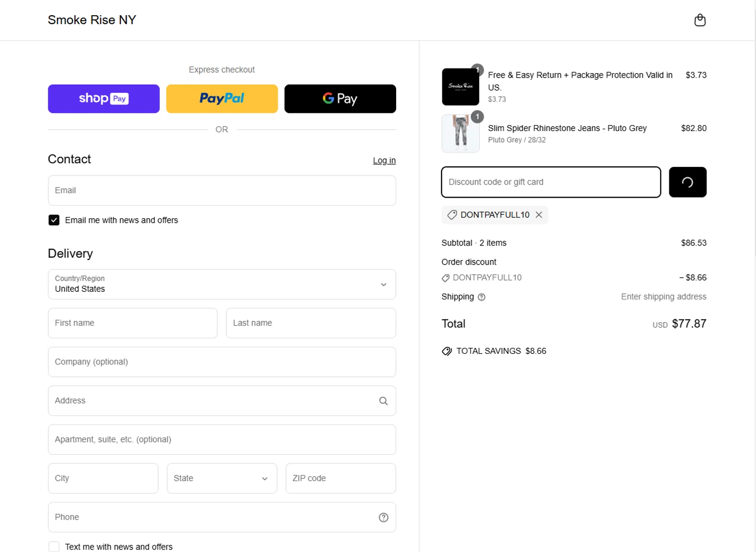Click the Enter shipping address text
The height and width of the screenshot is (552, 756).
pos(663,297)
